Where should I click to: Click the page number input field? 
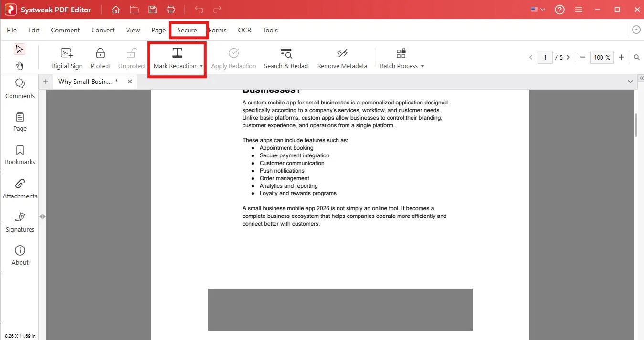click(x=545, y=57)
